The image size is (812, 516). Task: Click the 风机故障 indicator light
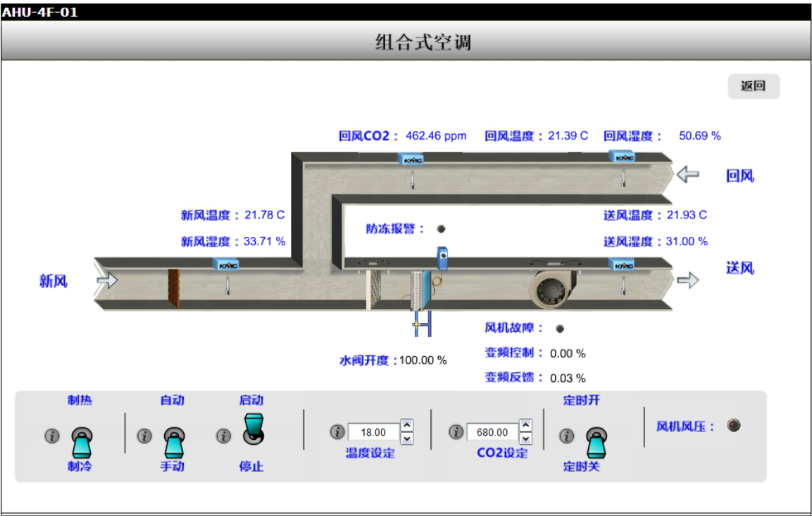pos(560,328)
